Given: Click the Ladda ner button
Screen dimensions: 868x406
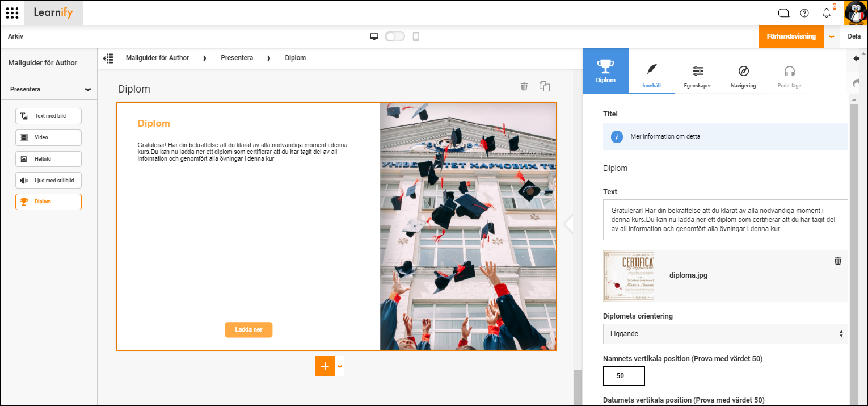Looking at the screenshot, I should [x=248, y=330].
